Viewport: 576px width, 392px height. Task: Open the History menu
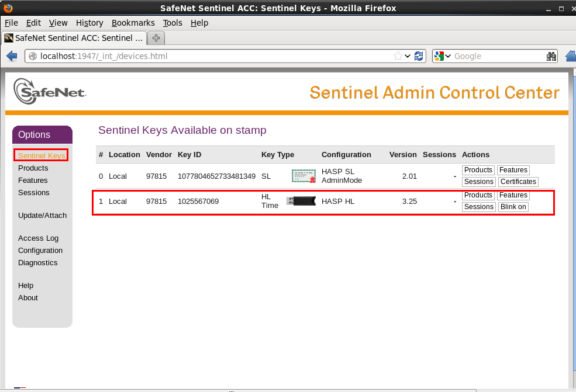[x=89, y=23]
